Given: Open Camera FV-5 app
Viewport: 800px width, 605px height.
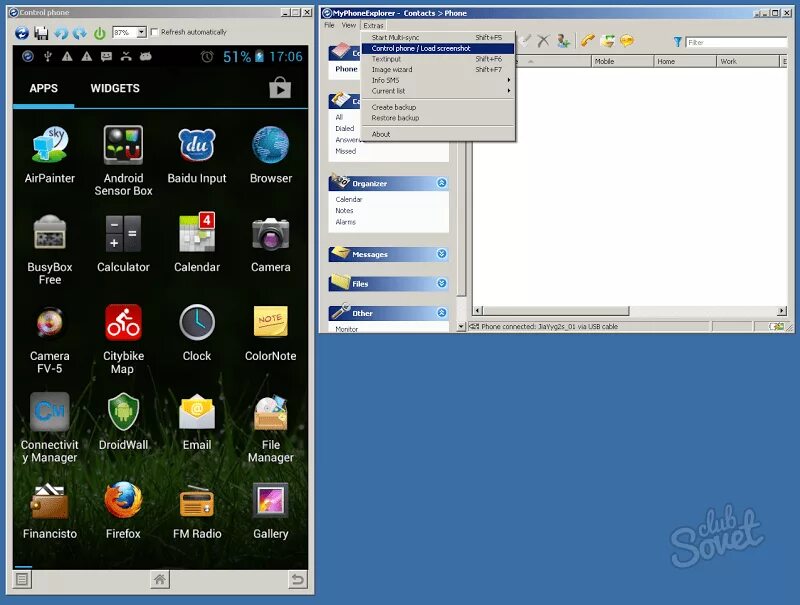Looking at the screenshot, I should 49,339.
